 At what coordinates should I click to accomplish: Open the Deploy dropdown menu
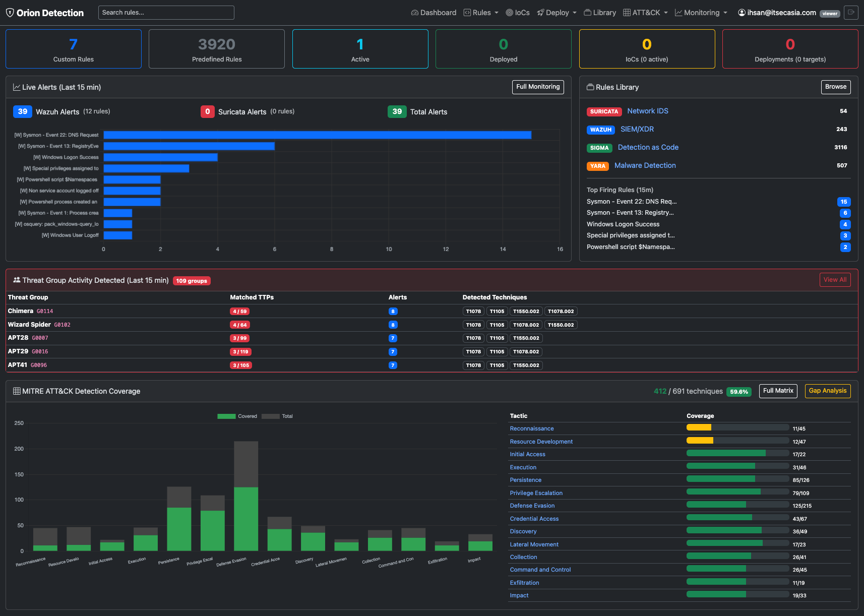point(557,13)
